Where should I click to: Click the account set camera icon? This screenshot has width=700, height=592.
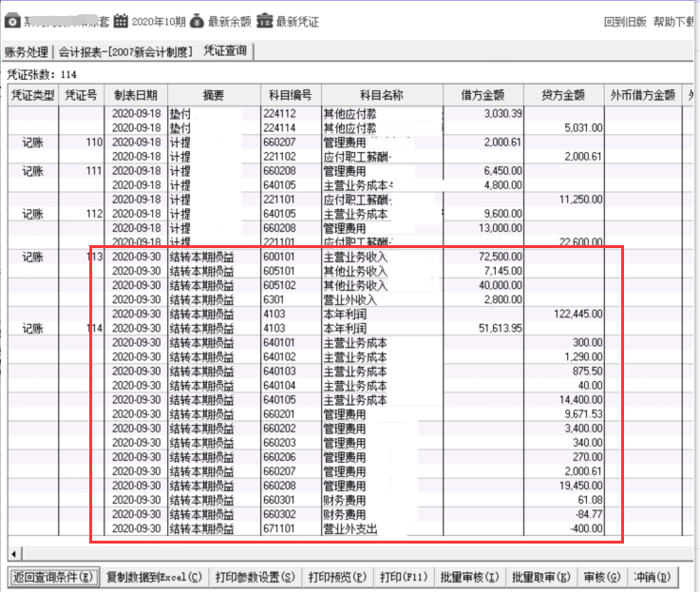click(12, 21)
